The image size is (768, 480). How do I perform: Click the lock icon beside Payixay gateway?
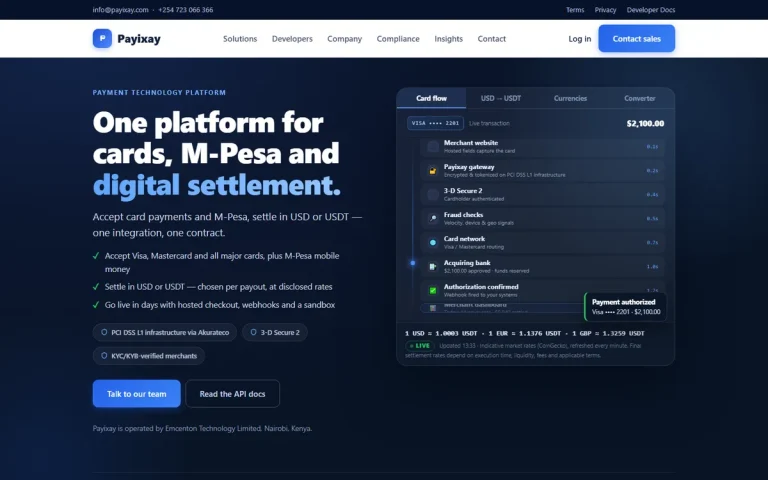click(x=432, y=170)
